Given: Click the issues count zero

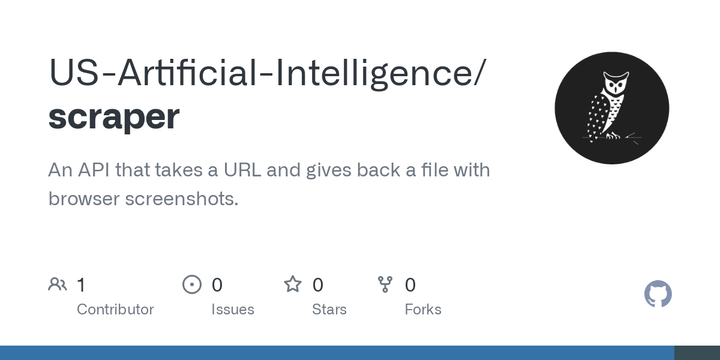Looking at the screenshot, I should click(x=217, y=285).
